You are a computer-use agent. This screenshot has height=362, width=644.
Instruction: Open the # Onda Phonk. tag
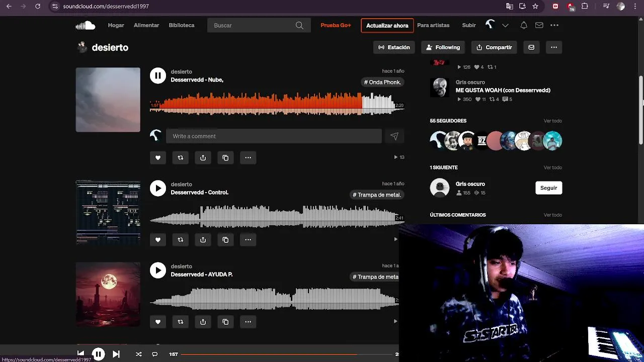(382, 82)
